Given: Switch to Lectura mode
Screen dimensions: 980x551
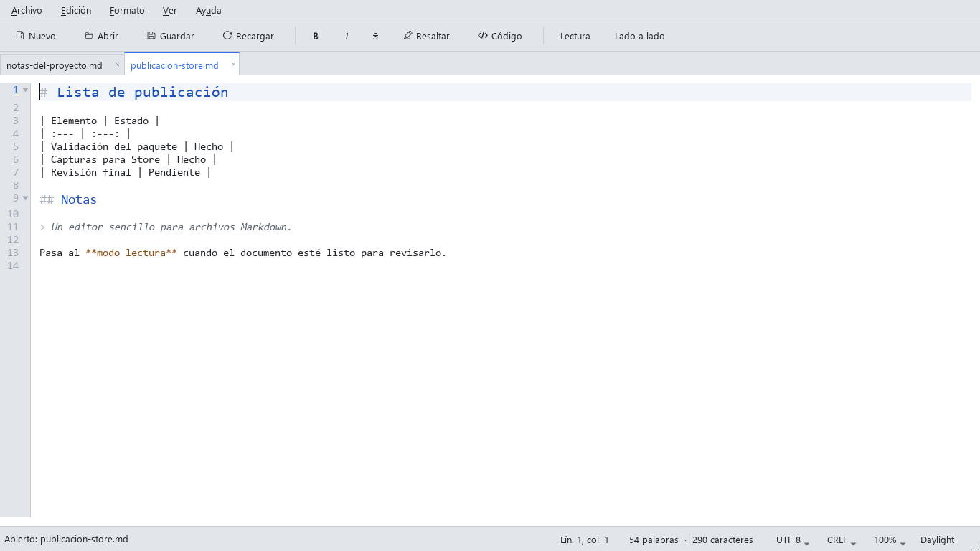Looking at the screenshot, I should click(575, 36).
